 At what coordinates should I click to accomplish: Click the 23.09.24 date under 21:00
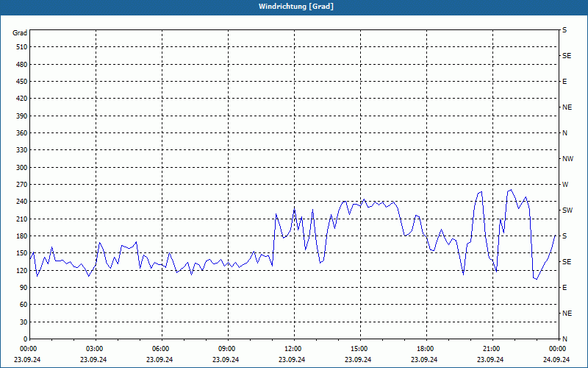490,359
